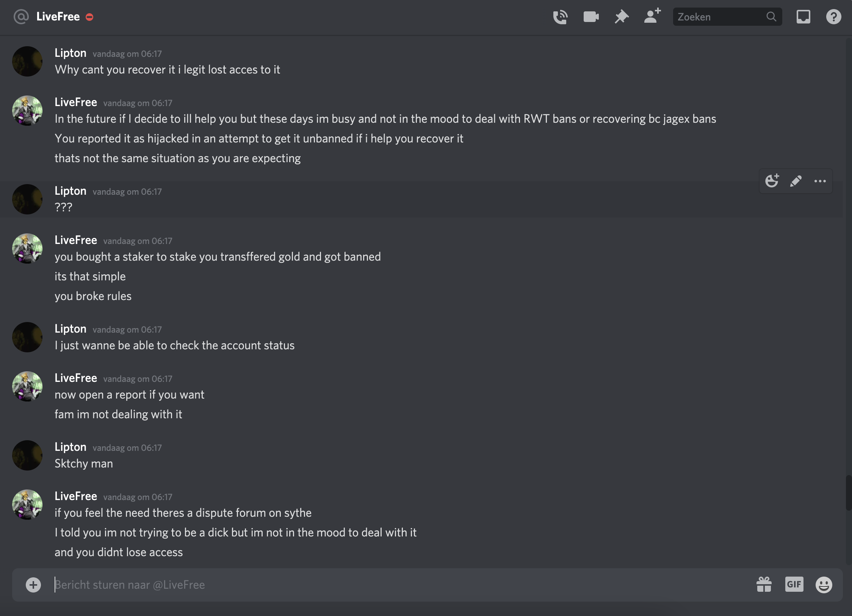
Task: Open the GIF picker
Action: pos(794,585)
